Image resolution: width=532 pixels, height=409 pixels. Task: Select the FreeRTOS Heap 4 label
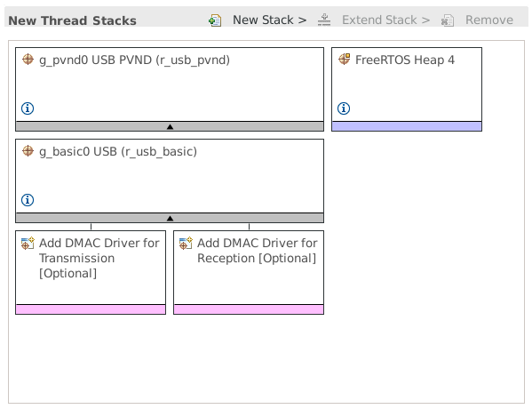[x=405, y=60]
